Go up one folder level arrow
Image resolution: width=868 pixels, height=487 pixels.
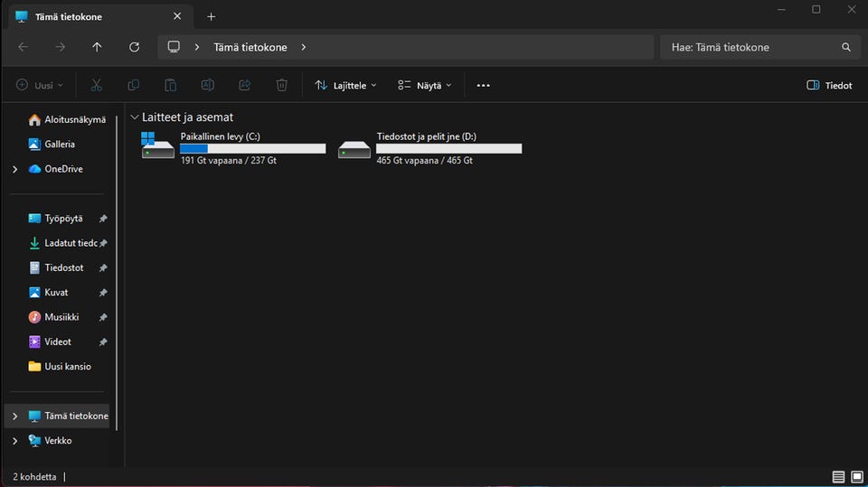97,47
